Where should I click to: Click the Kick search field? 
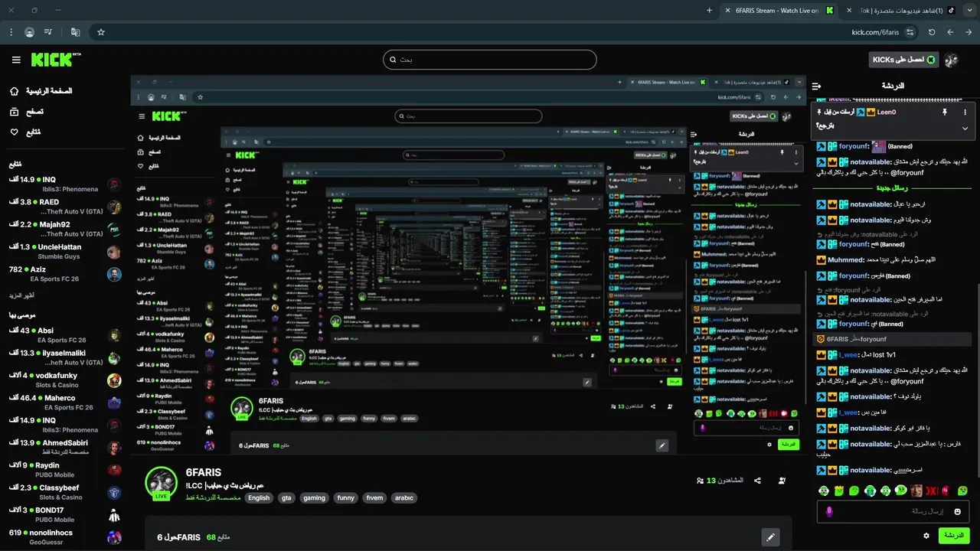click(x=490, y=60)
